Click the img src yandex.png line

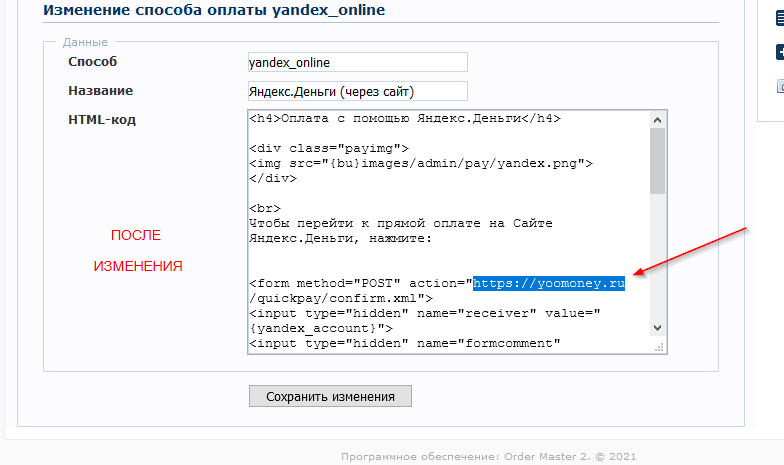pyautogui.click(x=421, y=164)
